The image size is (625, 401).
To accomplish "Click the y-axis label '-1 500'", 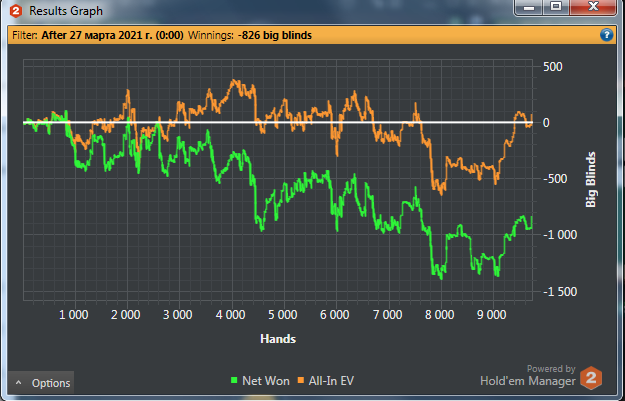I will 560,291.
